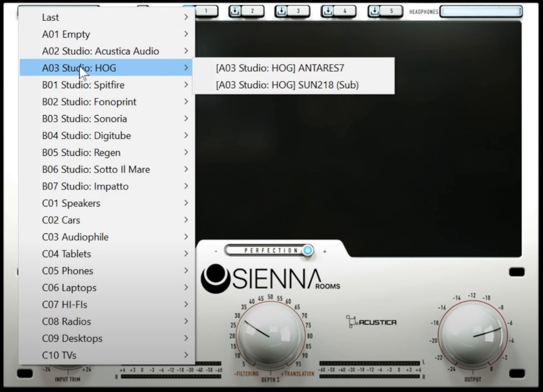Click the Depth % knob
Viewport: 543px width, 392px height.
click(x=271, y=335)
